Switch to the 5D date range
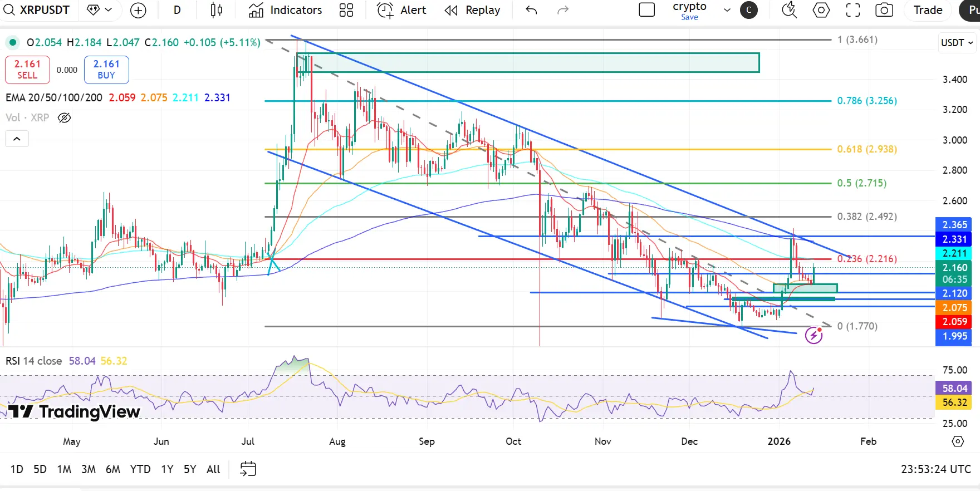980x491 pixels. coord(40,469)
